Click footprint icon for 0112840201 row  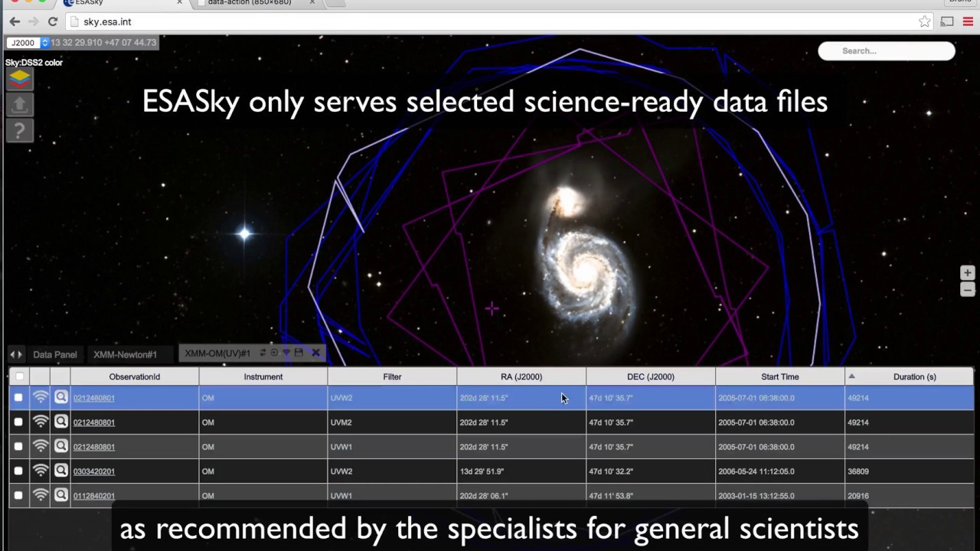(x=41, y=495)
